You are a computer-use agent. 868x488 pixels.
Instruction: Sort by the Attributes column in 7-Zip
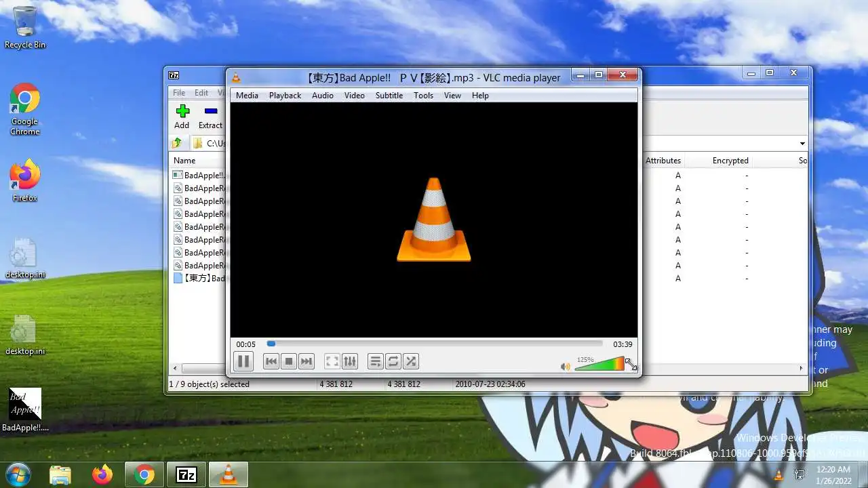click(x=663, y=161)
